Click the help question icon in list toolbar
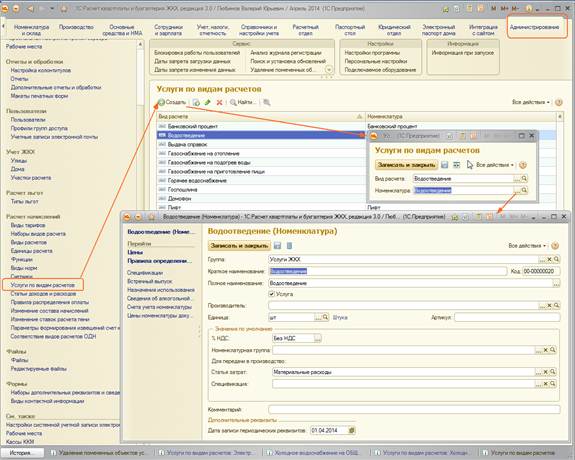Image resolution: width=575 pixels, height=460 pixels. (558, 102)
